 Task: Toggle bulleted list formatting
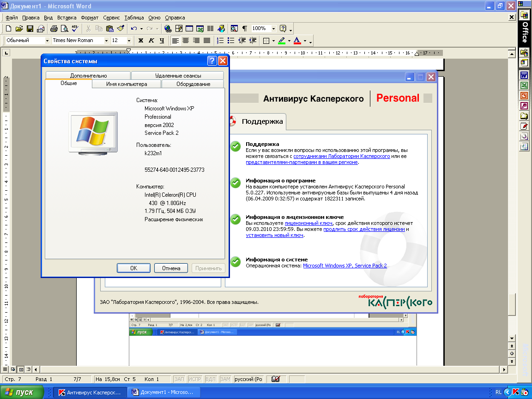[x=231, y=41]
